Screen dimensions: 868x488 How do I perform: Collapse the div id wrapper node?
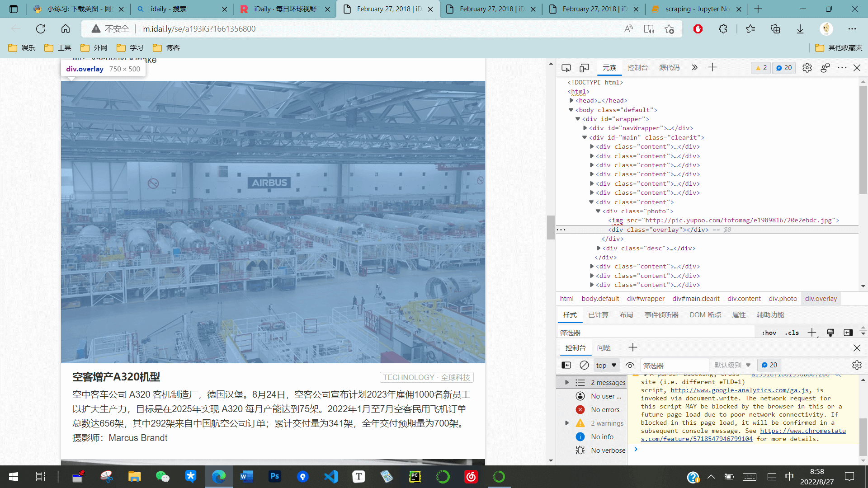[578, 119]
